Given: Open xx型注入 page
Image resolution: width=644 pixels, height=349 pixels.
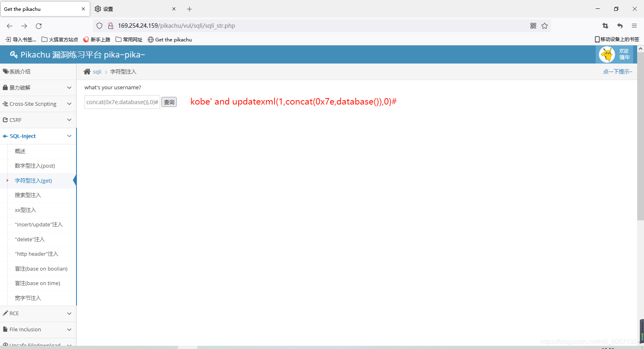Looking at the screenshot, I should click(x=25, y=210).
